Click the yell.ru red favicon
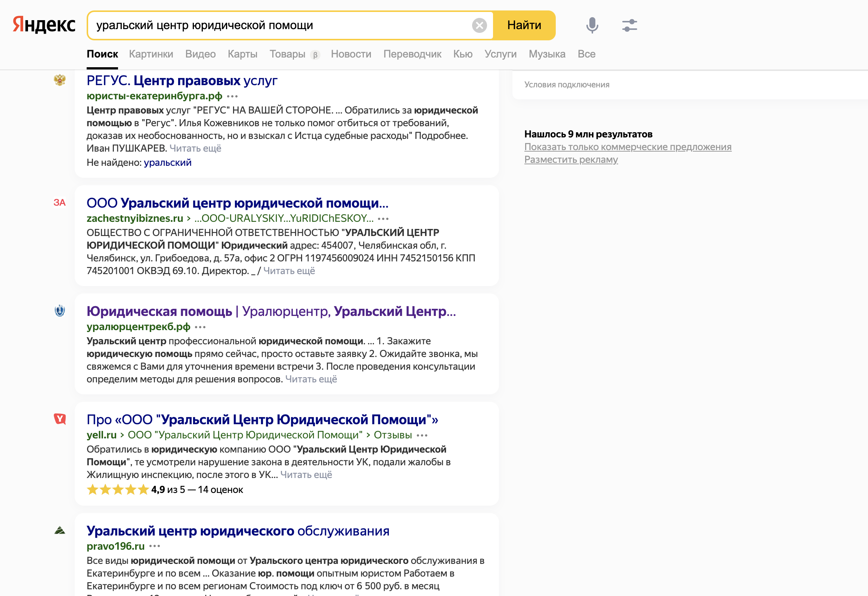The height and width of the screenshot is (596, 868). [x=60, y=419]
